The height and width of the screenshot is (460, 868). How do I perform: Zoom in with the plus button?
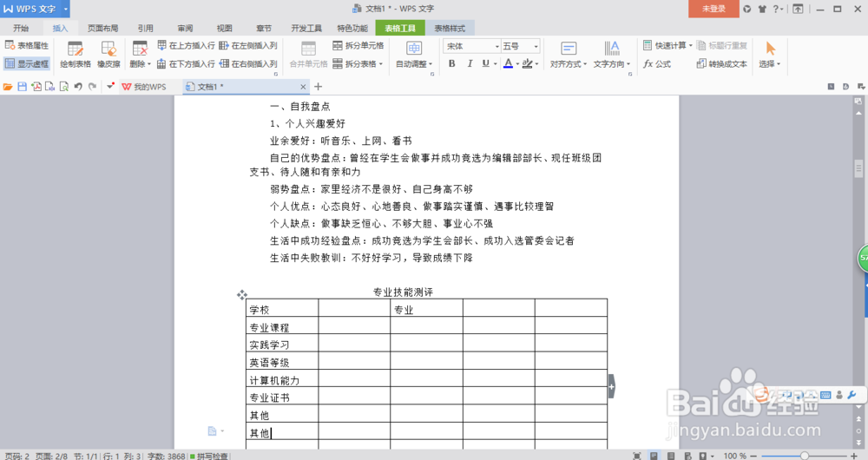pos(853,456)
